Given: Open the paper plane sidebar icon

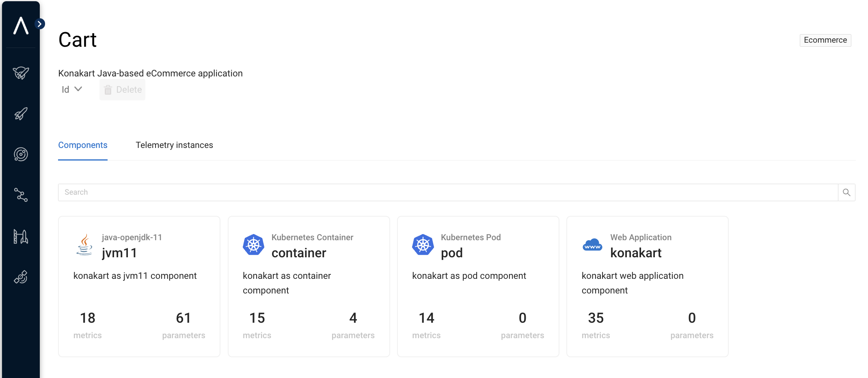Looking at the screenshot, I should click(x=21, y=73).
